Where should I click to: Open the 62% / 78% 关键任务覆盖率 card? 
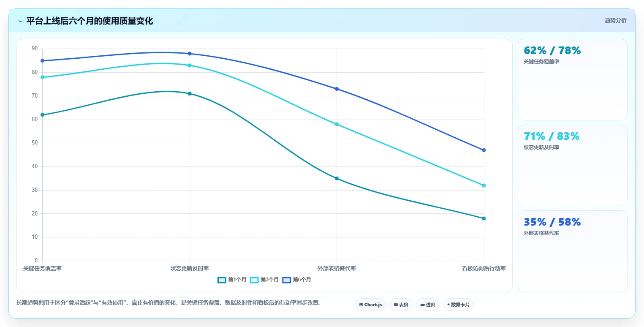click(572, 80)
